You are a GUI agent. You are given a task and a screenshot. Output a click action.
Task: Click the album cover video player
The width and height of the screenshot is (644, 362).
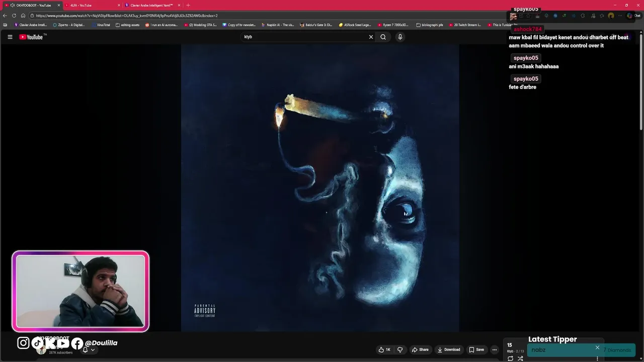[x=320, y=188]
